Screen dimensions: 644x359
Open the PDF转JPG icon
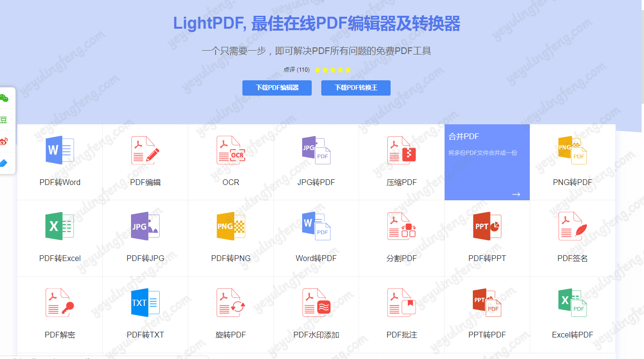click(145, 226)
